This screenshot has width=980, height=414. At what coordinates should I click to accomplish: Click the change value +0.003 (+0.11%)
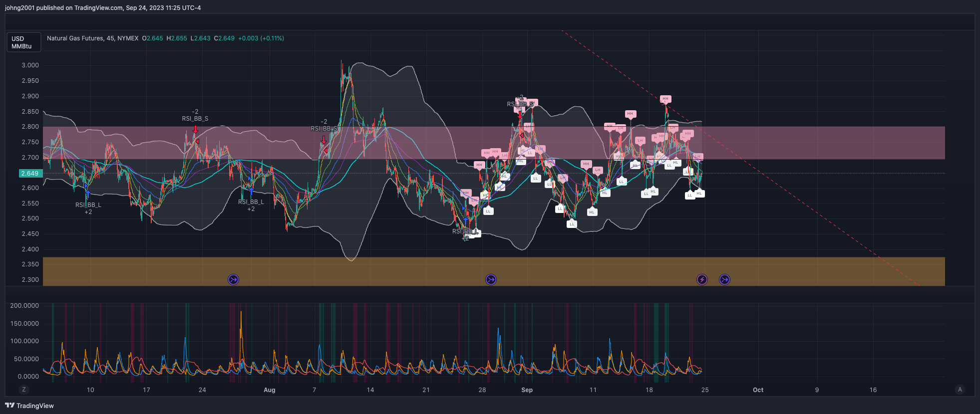[x=261, y=38]
